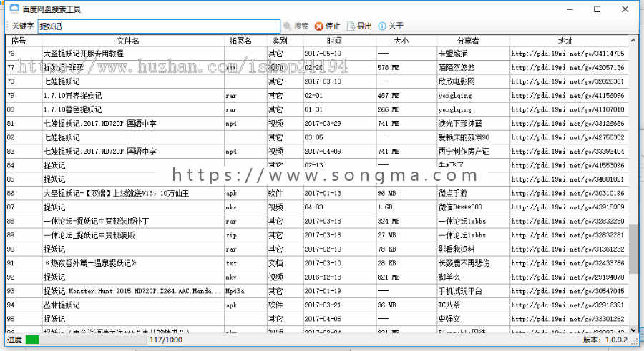Click sharer 影看我资料
The image size is (644, 351).
tap(457, 249)
